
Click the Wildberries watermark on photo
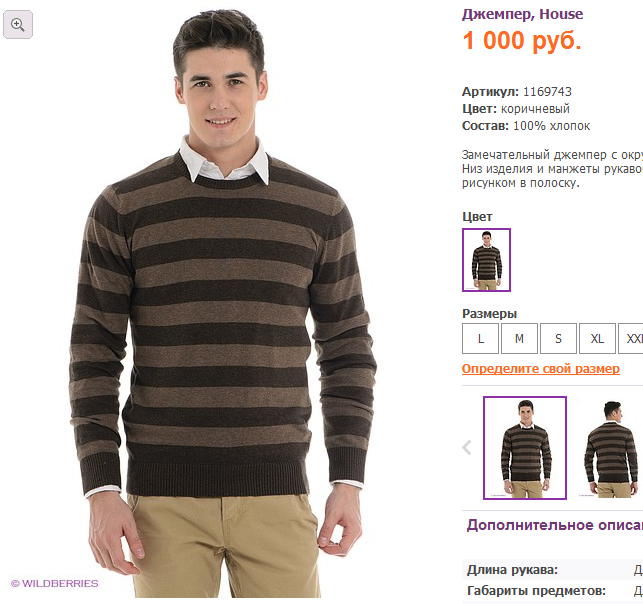tap(55, 583)
